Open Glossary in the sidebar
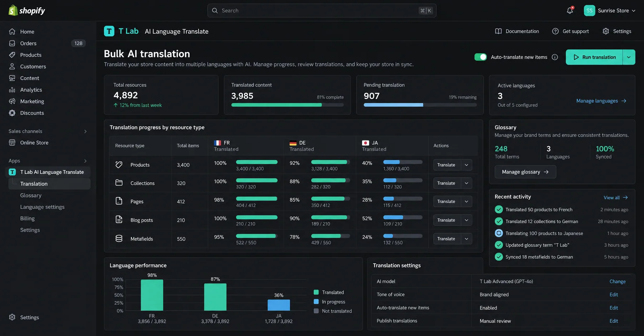Screen dimensions: 644x336 (x=31, y=195)
